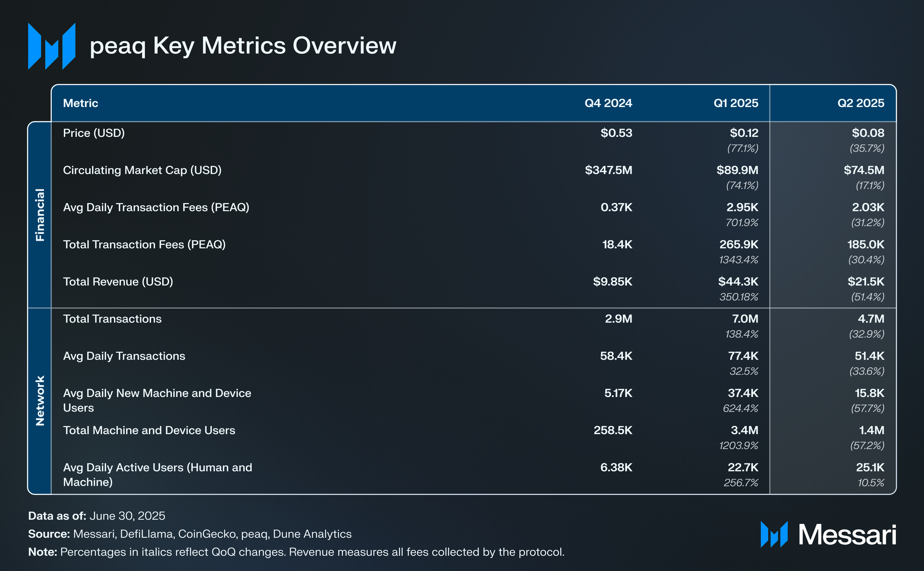This screenshot has width=924, height=571.
Task: Select the Q2 2025 column header
Action: (x=861, y=103)
